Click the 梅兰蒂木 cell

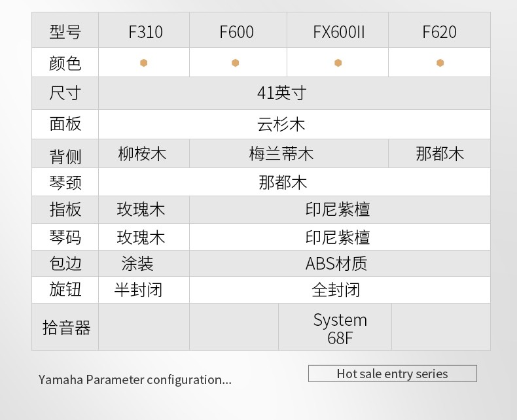pyautogui.click(x=281, y=154)
